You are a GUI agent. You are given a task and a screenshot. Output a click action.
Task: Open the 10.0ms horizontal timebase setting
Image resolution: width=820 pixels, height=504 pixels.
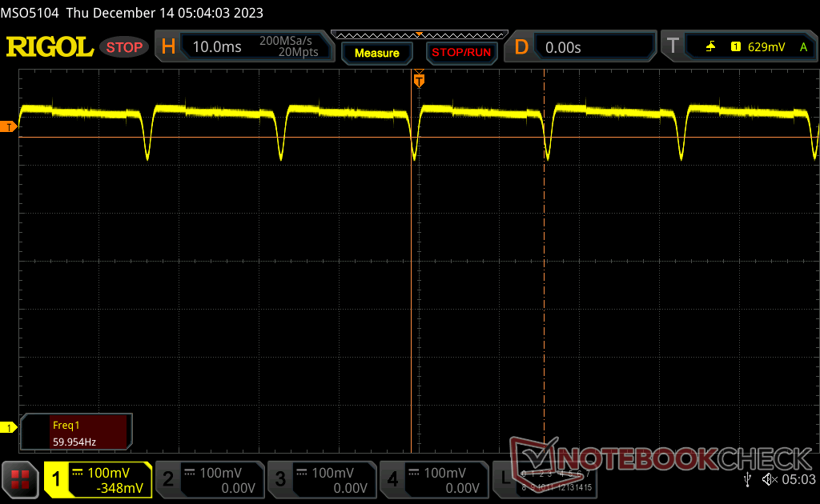coord(216,47)
